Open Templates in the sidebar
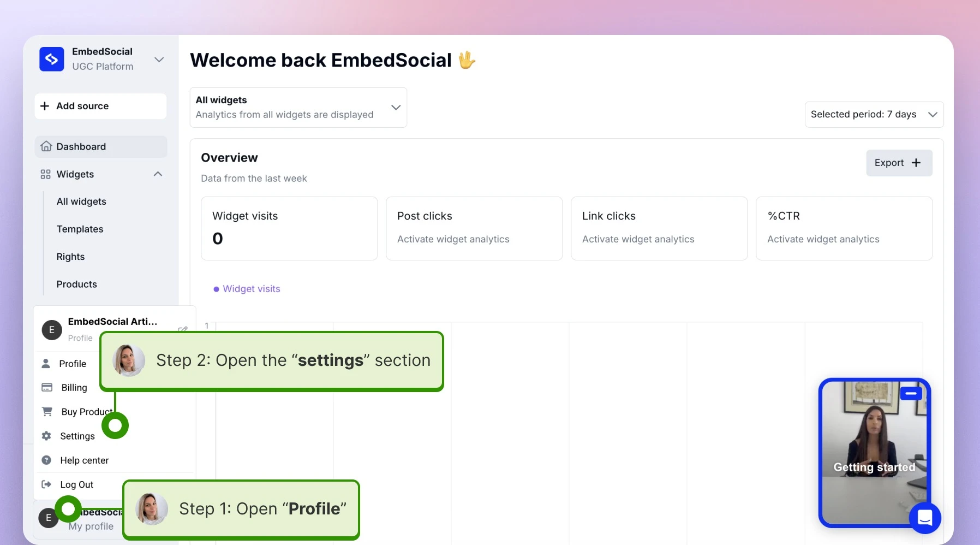 coord(80,229)
